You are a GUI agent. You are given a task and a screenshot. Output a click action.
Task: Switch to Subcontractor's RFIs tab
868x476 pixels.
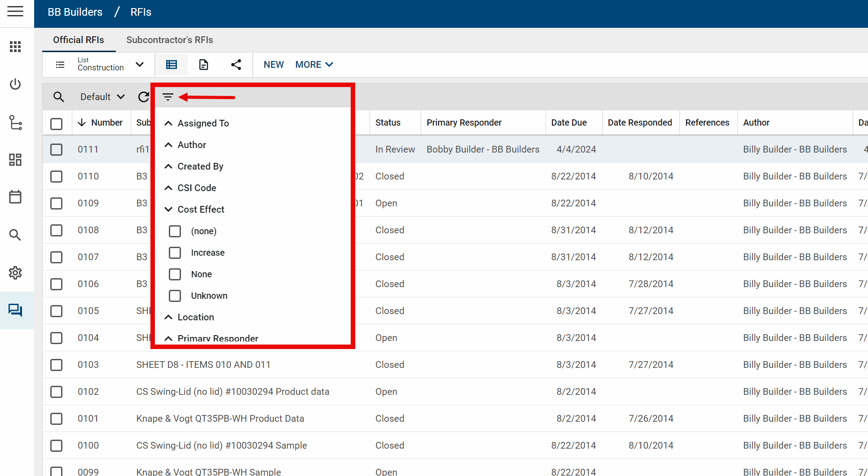point(169,40)
